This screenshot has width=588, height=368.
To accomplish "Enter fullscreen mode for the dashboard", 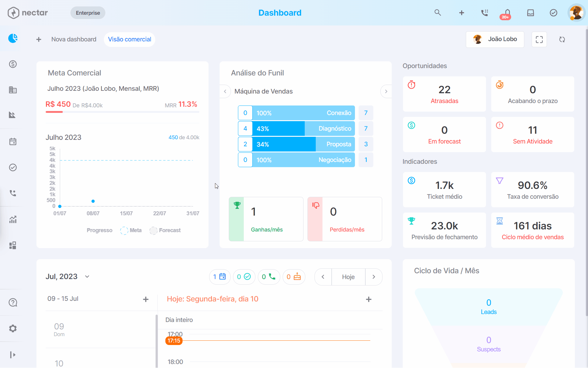I will [x=539, y=39].
